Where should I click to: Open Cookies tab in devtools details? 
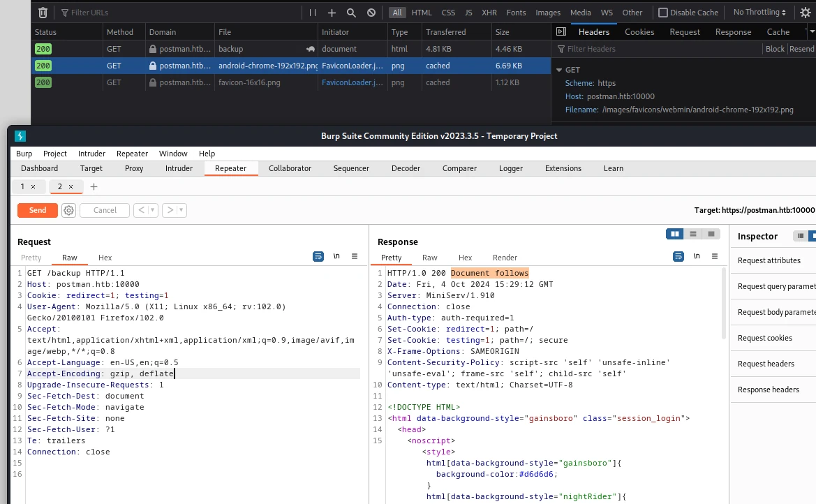639,31
